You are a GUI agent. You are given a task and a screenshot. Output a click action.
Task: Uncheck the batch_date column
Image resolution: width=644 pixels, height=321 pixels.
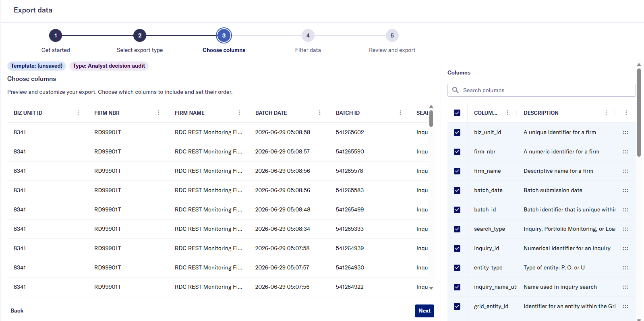tap(457, 190)
